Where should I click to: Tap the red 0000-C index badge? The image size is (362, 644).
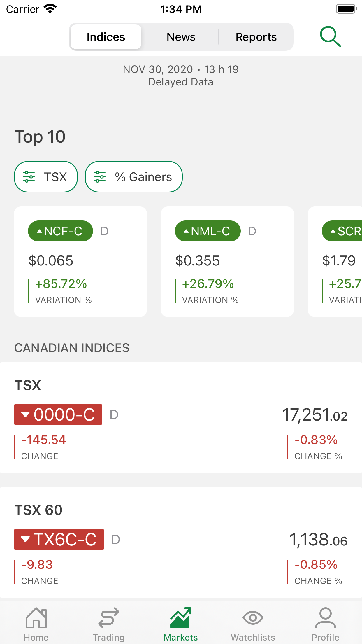(58, 414)
